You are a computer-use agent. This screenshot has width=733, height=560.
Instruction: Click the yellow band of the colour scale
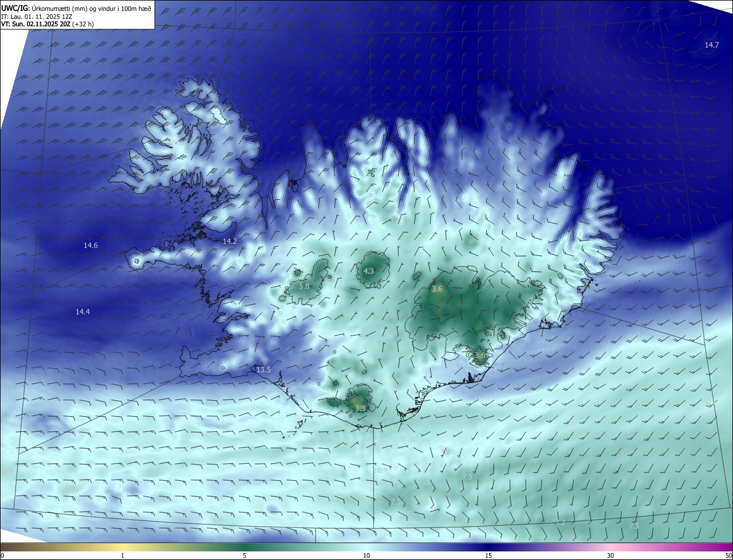coord(123,547)
